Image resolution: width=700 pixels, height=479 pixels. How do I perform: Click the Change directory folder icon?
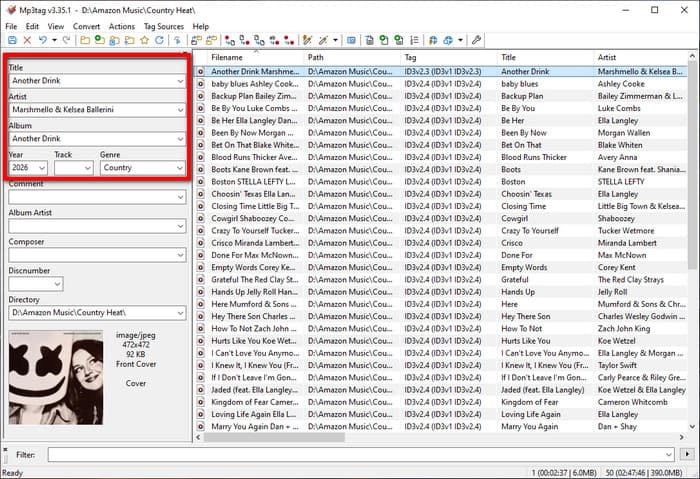coord(85,40)
